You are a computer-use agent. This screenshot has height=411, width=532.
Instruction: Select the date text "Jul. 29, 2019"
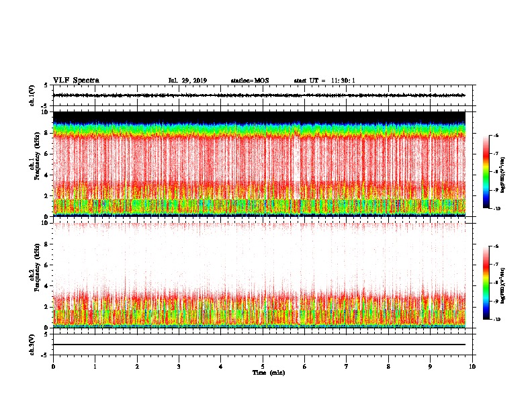[x=187, y=81]
